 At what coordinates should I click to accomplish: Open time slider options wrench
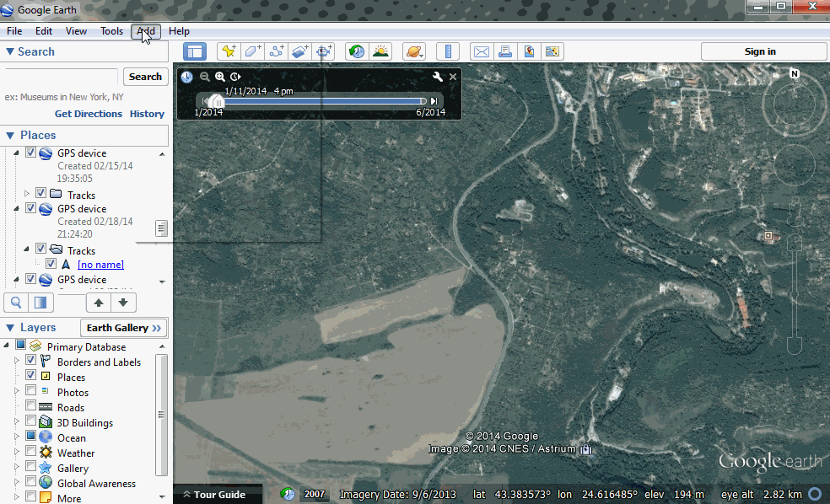click(x=437, y=77)
